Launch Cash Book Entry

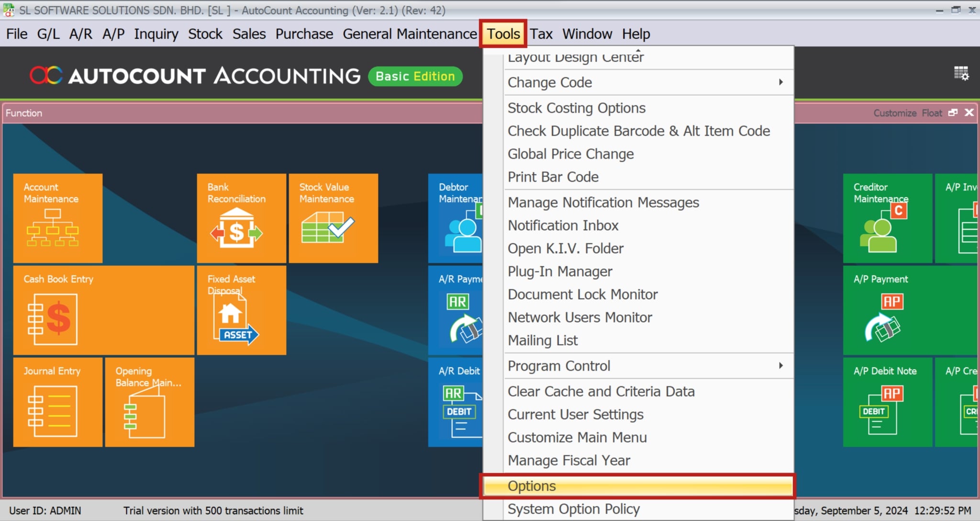103,310
